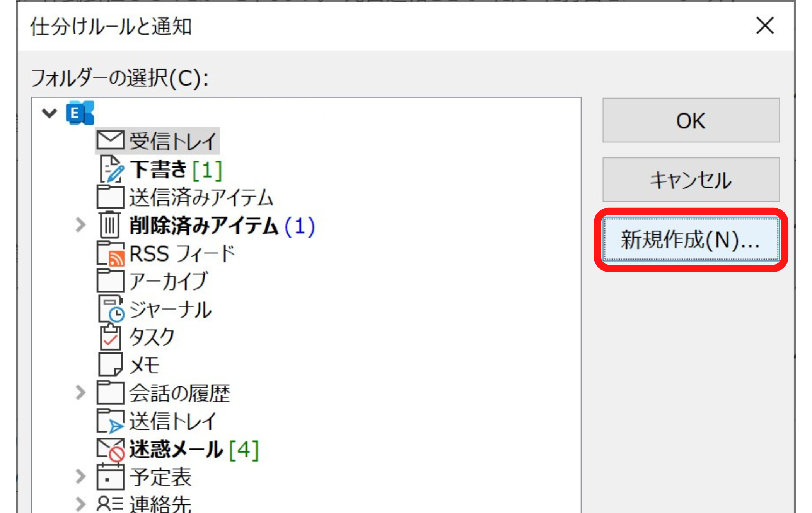Click the 受信トレイ envelope icon
Image resolution: width=812 pixels, height=513 pixels.
(x=110, y=140)
